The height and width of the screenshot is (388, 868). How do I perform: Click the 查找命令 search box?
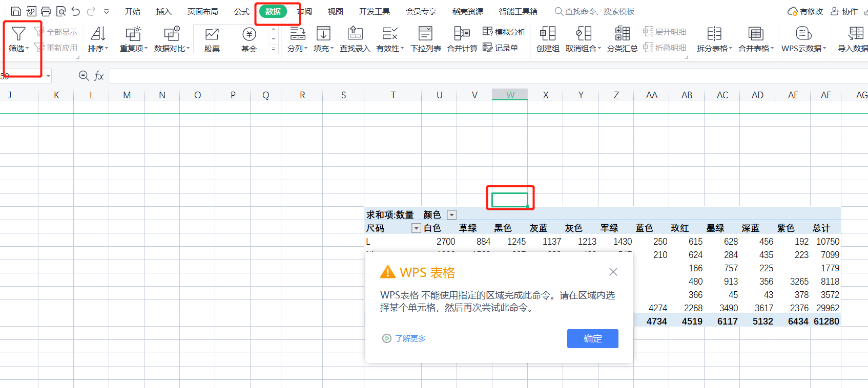point(600,11)
